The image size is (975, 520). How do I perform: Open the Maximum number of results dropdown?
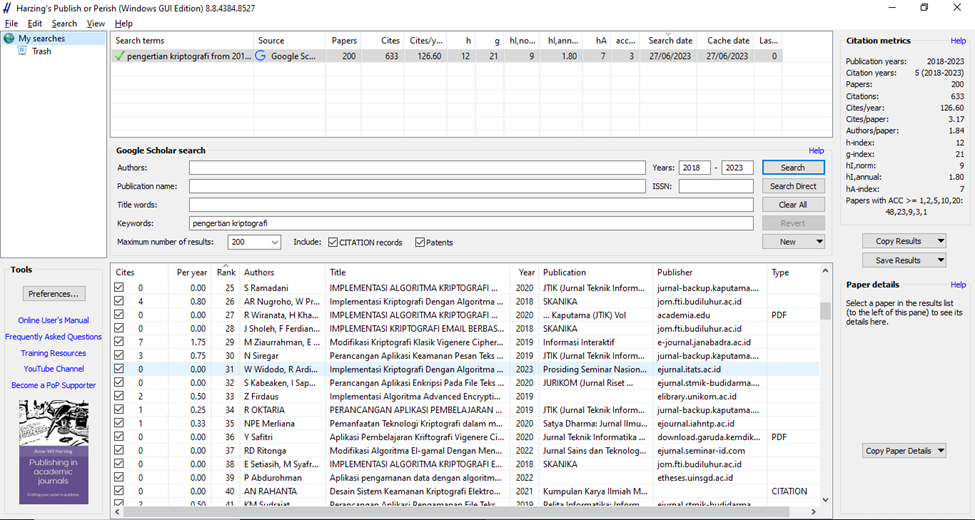click(274, 242)
